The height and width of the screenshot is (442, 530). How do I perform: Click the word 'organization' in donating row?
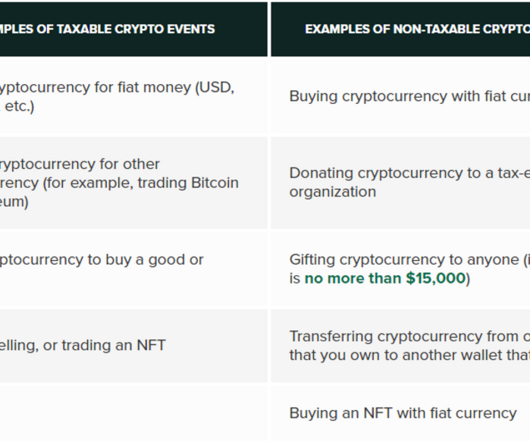pos(333,192)
